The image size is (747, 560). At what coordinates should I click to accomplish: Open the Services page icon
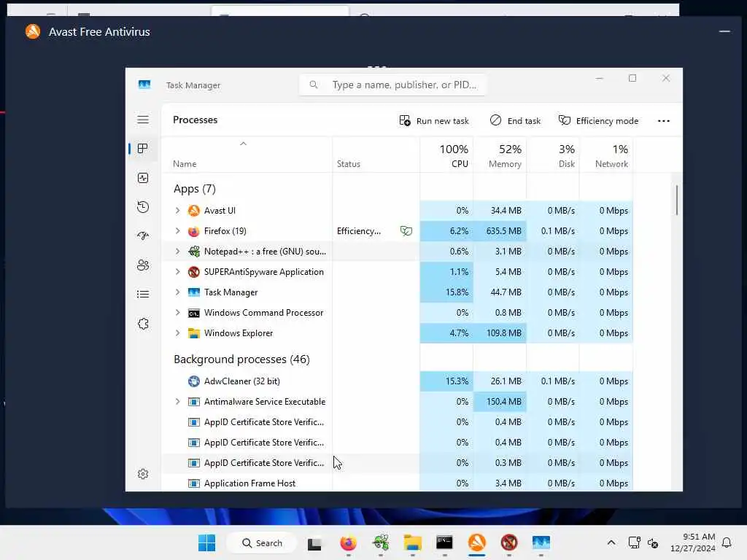tap(143, 324)
